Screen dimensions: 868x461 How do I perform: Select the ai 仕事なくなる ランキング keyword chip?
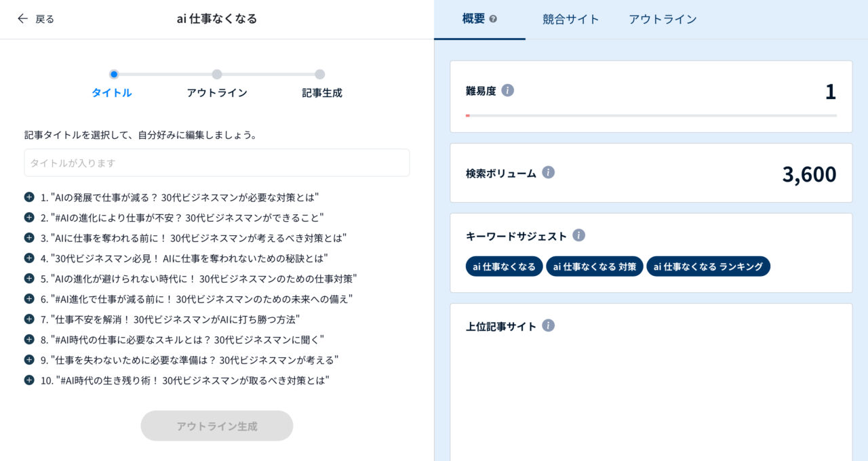708,266
